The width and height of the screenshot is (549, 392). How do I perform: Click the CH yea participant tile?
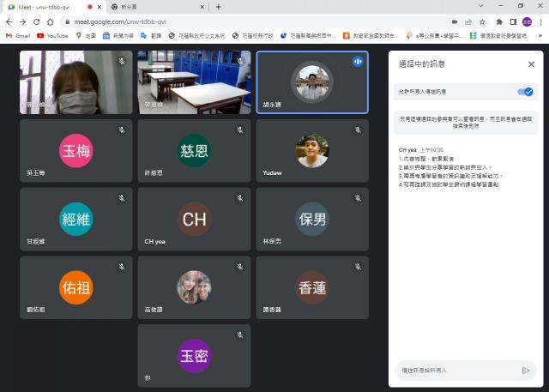(x=194, y=219)
